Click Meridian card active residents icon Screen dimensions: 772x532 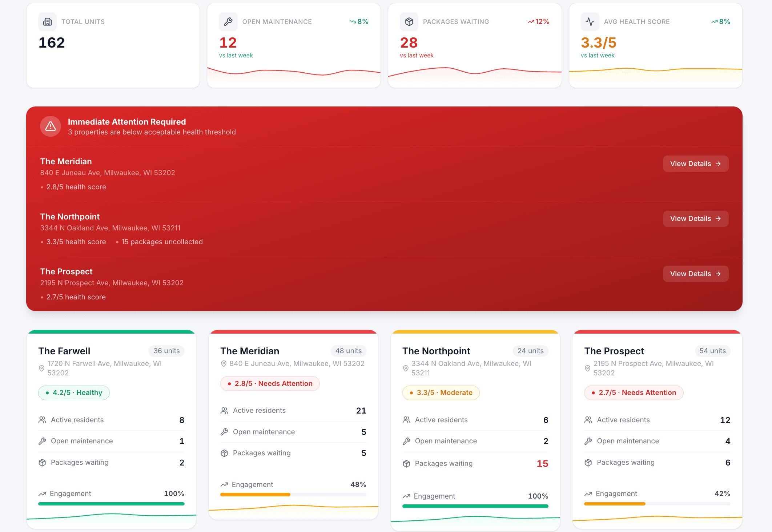coord(225,411)
